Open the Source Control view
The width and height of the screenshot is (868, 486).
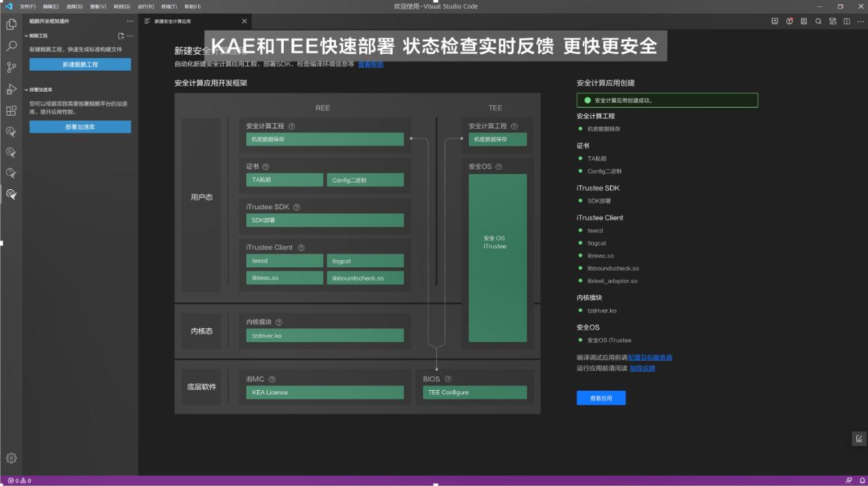(11, 67)
